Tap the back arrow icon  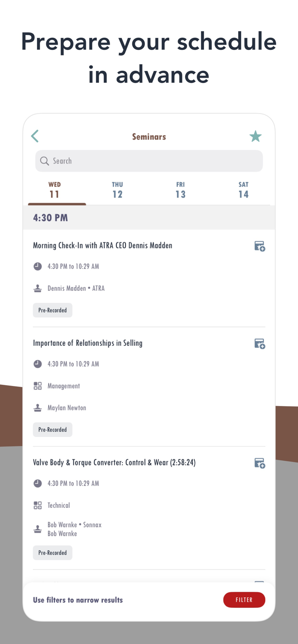click(x=35, y=136)
